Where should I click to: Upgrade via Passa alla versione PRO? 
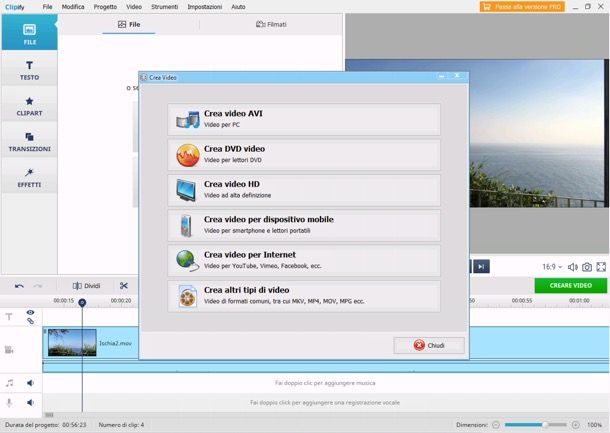tap(522, 7)
